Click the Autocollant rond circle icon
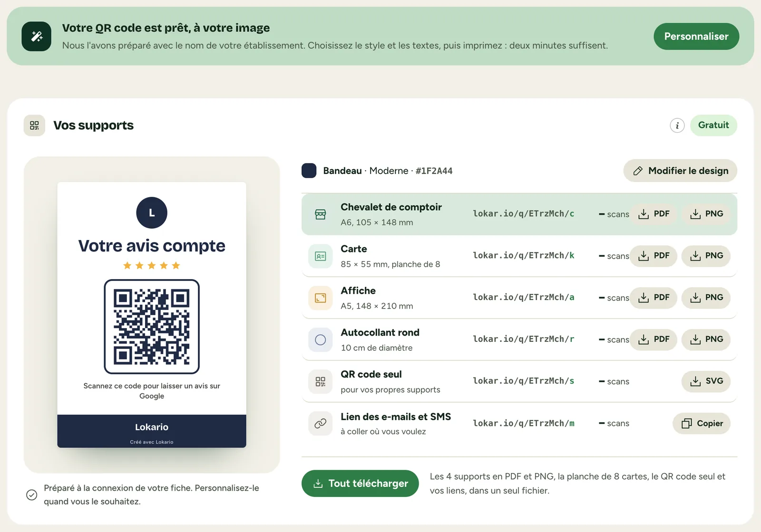 click(x=321, y=340)
